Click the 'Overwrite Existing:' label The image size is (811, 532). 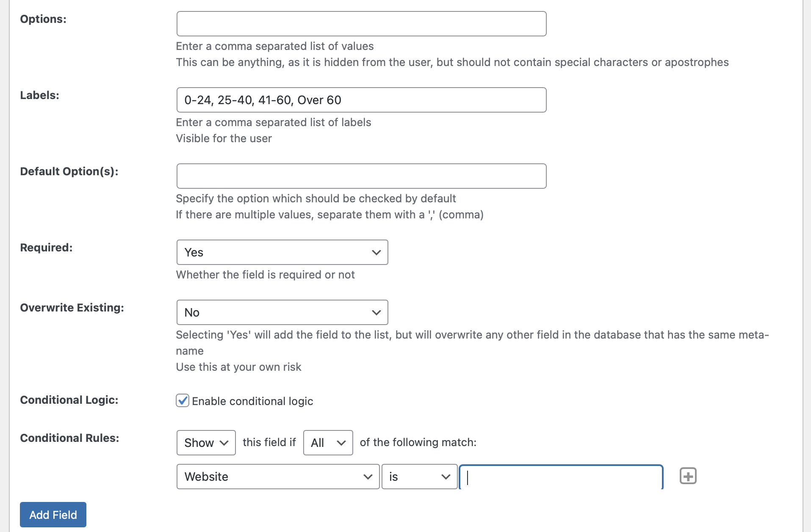pos(72,308)
